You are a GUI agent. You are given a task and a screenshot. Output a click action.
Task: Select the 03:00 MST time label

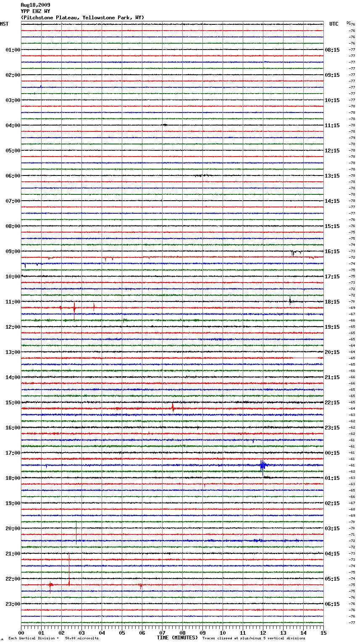click(13, 100)
